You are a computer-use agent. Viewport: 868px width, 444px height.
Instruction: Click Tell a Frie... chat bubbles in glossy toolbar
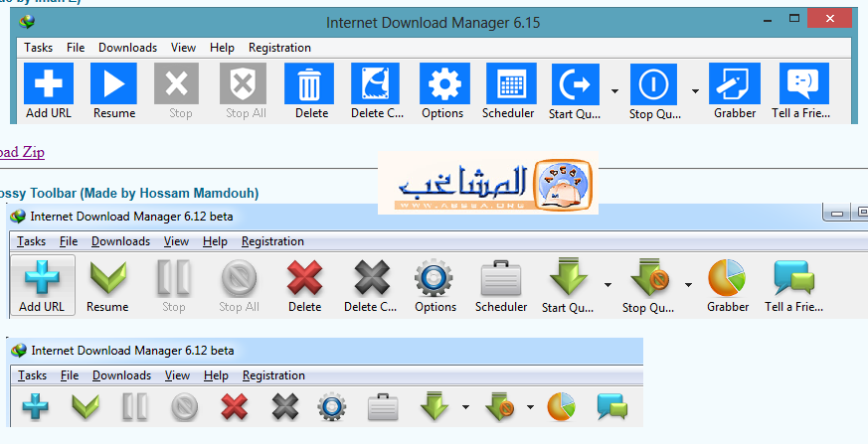793,277
